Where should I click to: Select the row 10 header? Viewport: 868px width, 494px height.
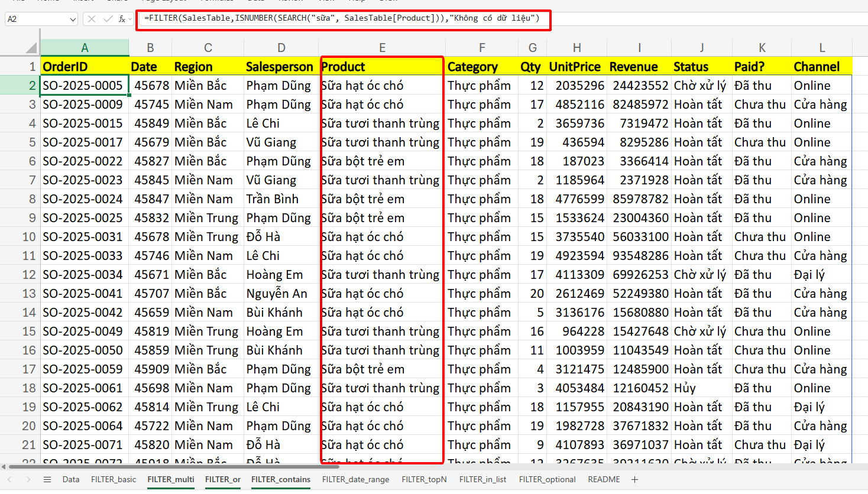20,237
